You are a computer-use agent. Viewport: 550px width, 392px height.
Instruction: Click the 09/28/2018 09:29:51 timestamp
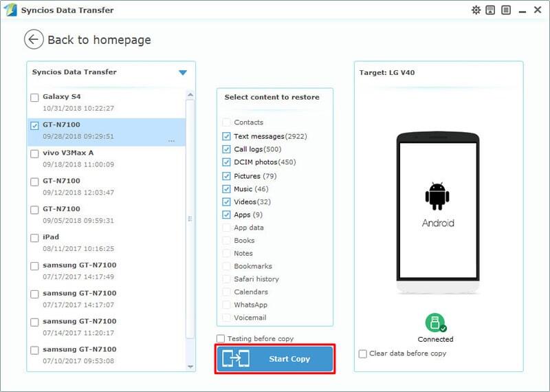[78, 136]
